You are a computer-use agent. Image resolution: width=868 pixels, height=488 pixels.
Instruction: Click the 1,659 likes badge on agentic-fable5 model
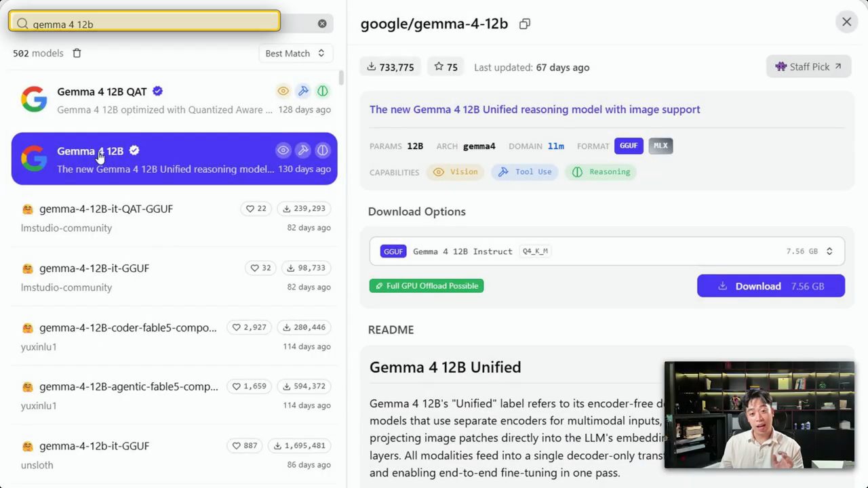249,386
